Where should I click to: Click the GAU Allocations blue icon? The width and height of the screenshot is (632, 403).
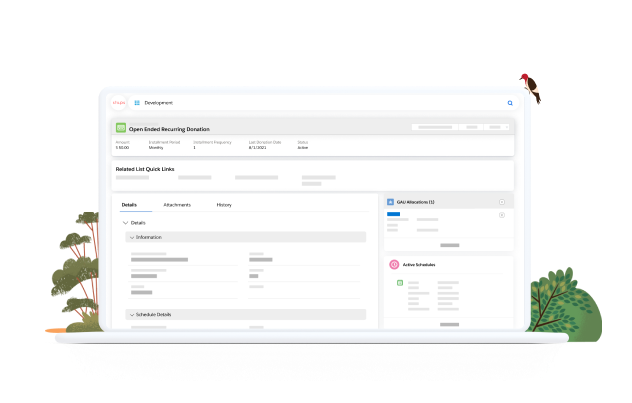coord(390,202)
